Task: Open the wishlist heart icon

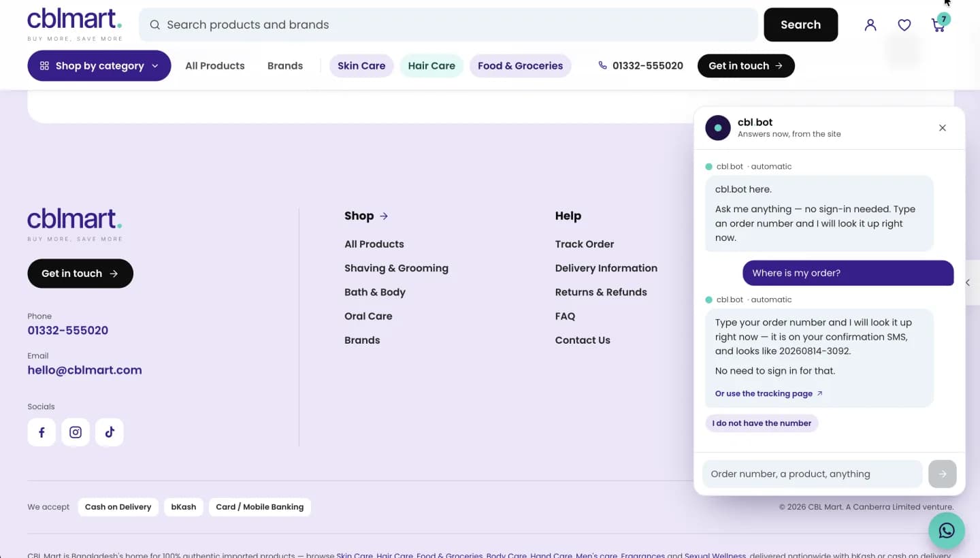Action: point(904,25)
